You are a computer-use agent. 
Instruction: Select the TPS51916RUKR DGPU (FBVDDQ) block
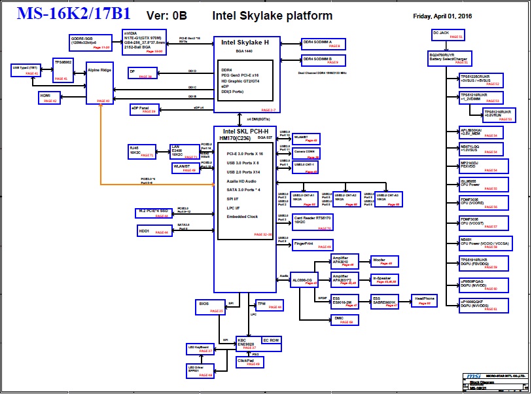pyautogui.click(x=484, y=264)
